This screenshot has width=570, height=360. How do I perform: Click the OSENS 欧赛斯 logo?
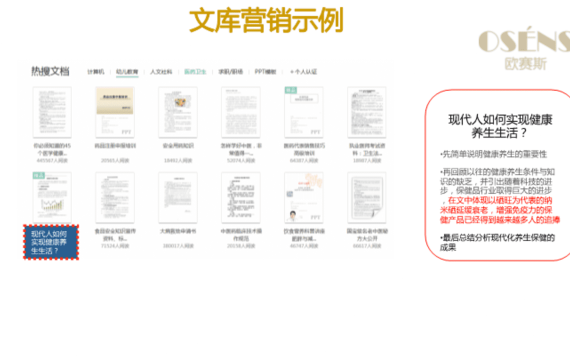[x=524, y=48]
